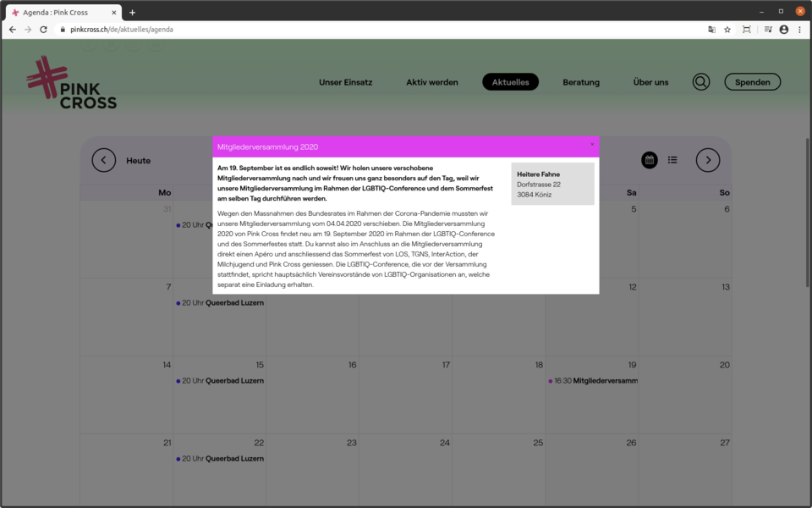Click calendar day 20
Screen dimensions: 812x508
point(725,365)
